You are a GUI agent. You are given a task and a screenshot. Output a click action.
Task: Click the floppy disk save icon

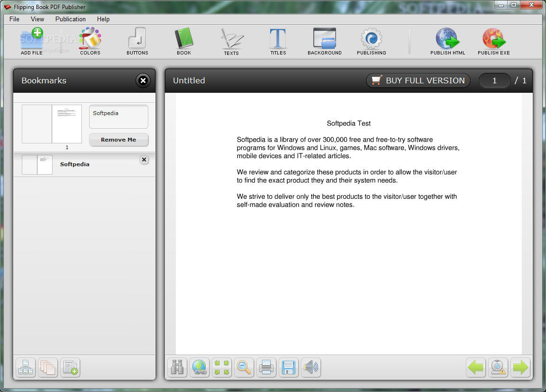(x=289, y=367)
